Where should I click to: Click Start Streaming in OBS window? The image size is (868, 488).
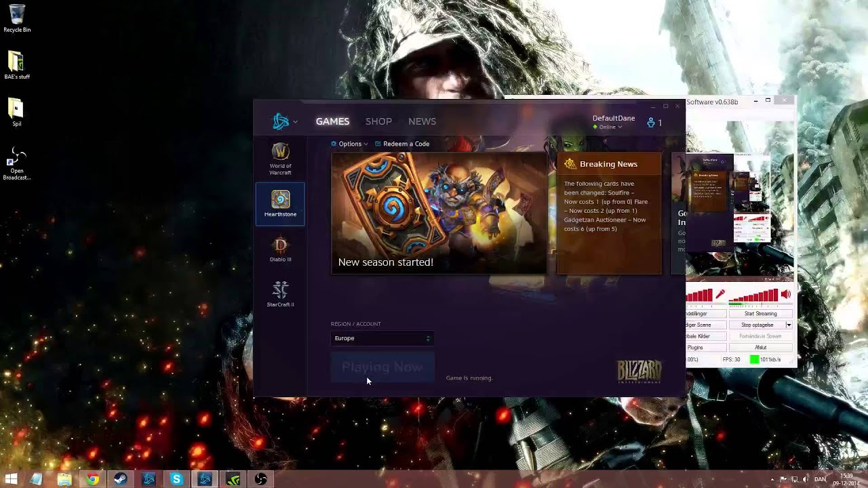760,314
